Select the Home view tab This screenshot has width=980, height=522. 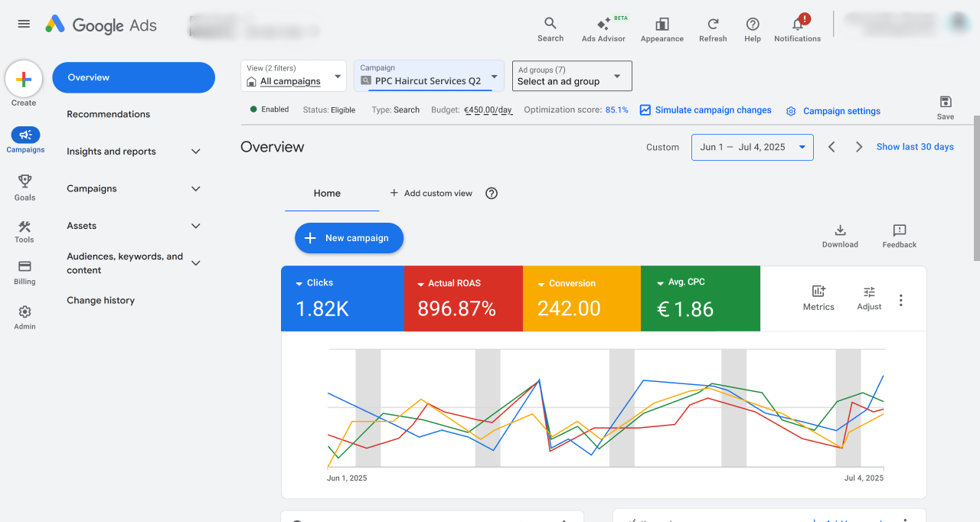(x=327, y=194)
